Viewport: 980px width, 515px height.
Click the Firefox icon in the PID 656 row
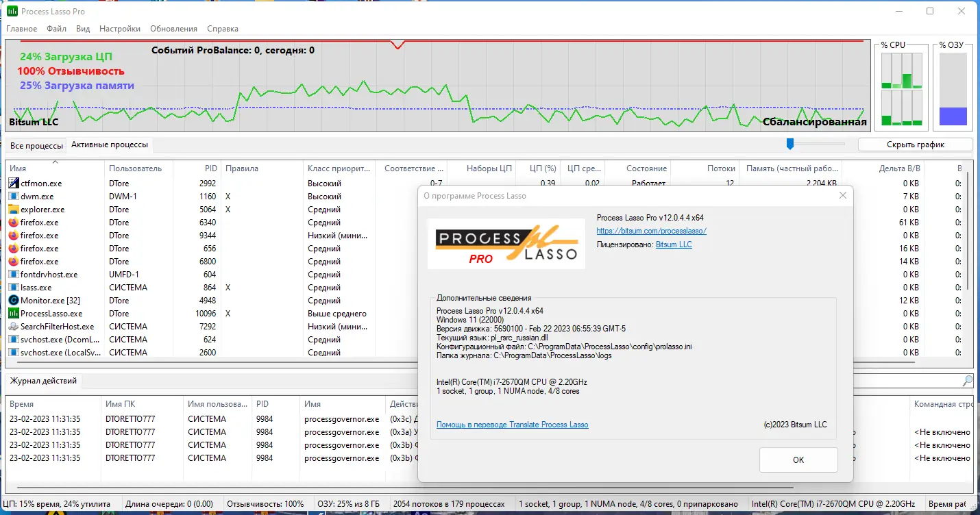coord(14,248)
